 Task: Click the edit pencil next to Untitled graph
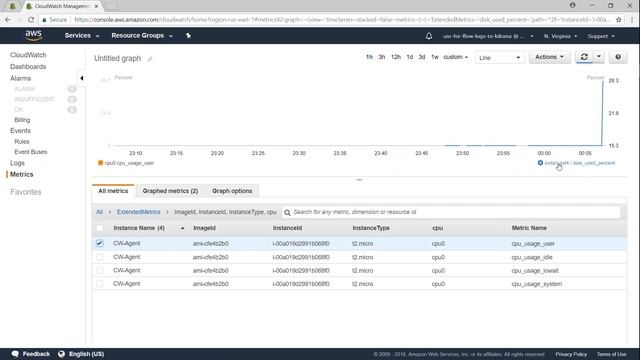point(150,59)
